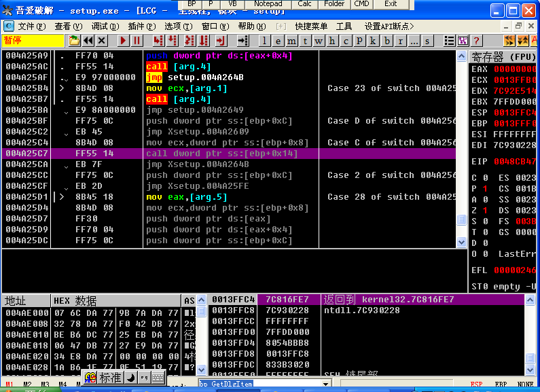Click the M1 memory tab at bottom
The width and height of the screenshot is (540, 392).
point(10,384)
